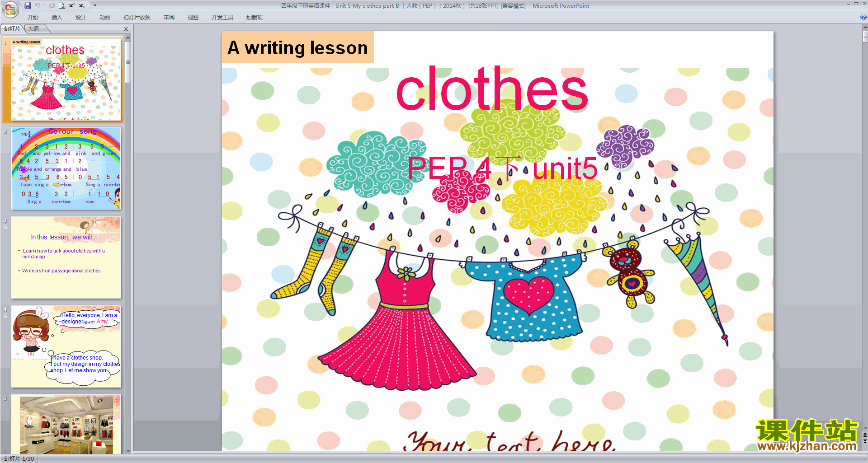Restore down the PowerPoint window
Screen dimensions: 868x463
pos(856,4)
